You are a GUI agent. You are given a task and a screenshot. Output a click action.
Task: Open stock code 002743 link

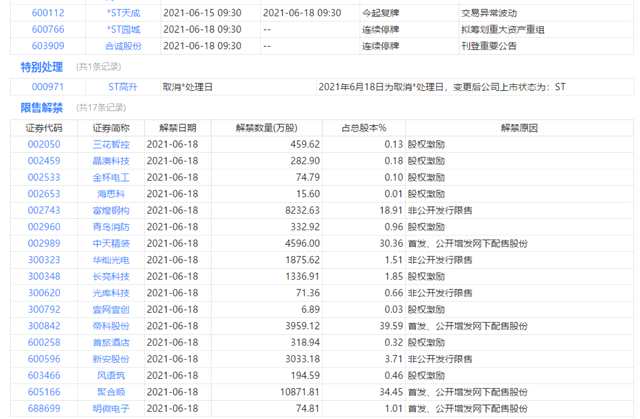(44, 211)
